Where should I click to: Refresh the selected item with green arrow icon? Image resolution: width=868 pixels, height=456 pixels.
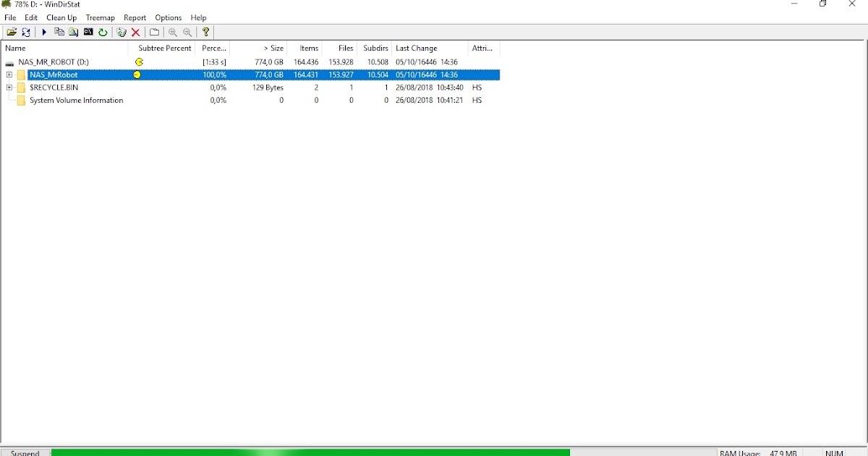[x=103, y=32]
